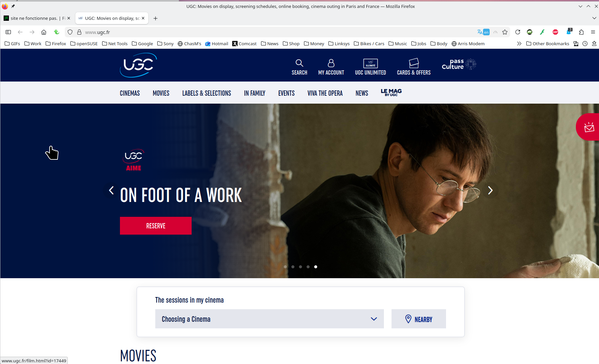Click the red newsletter envelope icon
Viewport: 599px width, 364px height.
[589, 127]
